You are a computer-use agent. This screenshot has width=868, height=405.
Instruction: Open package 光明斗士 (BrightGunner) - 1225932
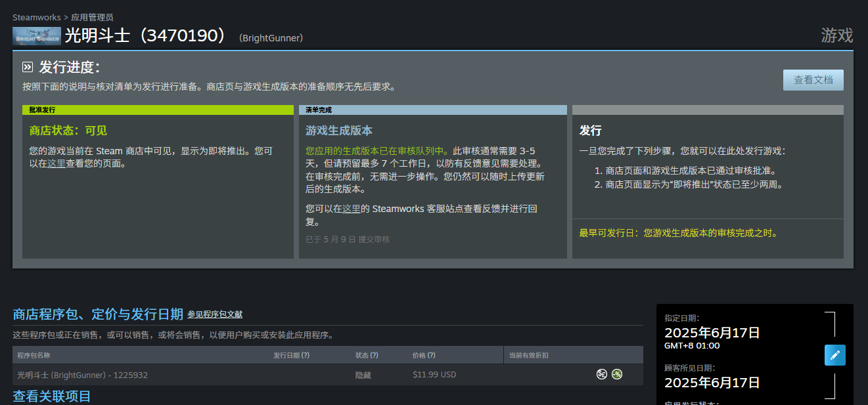(82, 375)
